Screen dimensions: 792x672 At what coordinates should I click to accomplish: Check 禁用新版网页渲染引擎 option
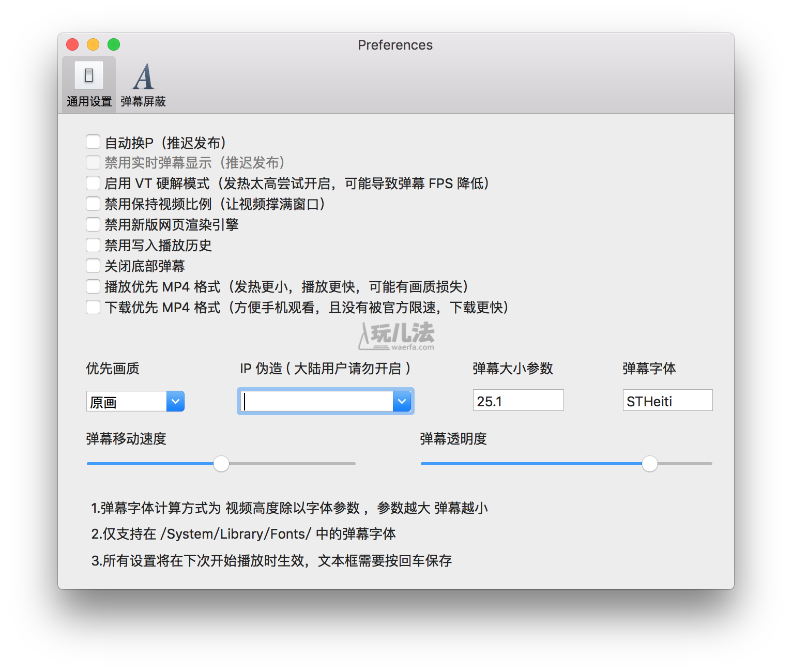click(x=93, y=224)
